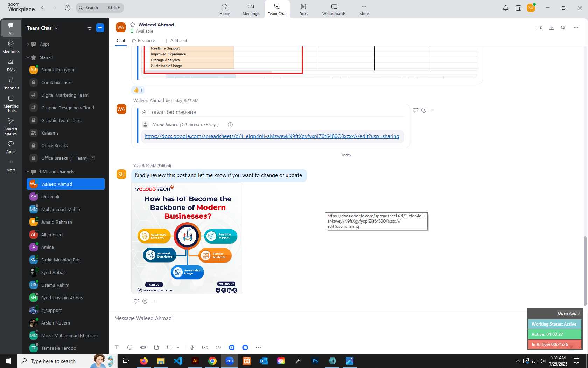Image resolution: width=588 pixels, height=368 pixels.
Task: Open the history clock icon
Action: pyautogui.click(x=68, y=8)
